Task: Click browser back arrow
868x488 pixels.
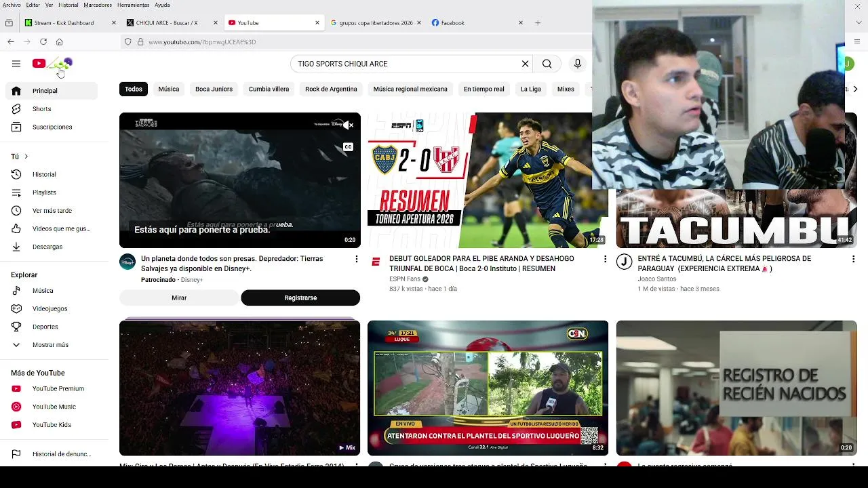Action: tap(11, 42)
